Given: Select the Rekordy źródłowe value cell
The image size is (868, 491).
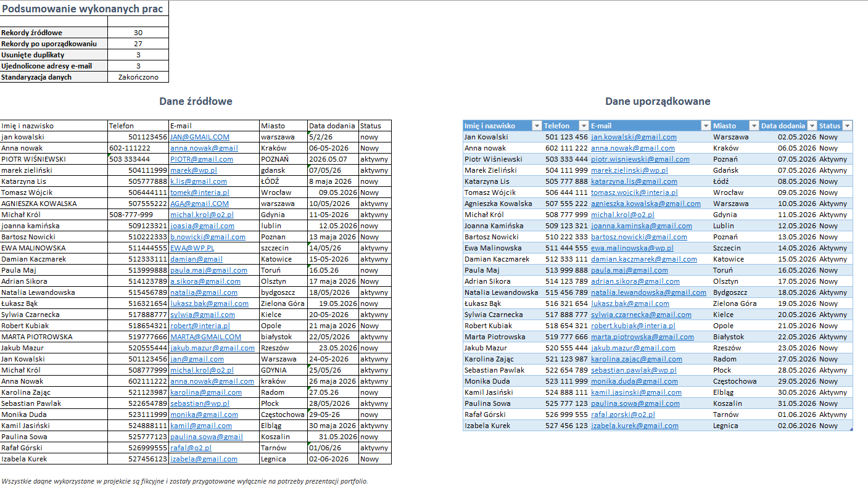Looking at the screenshot, I should (138, 33).
